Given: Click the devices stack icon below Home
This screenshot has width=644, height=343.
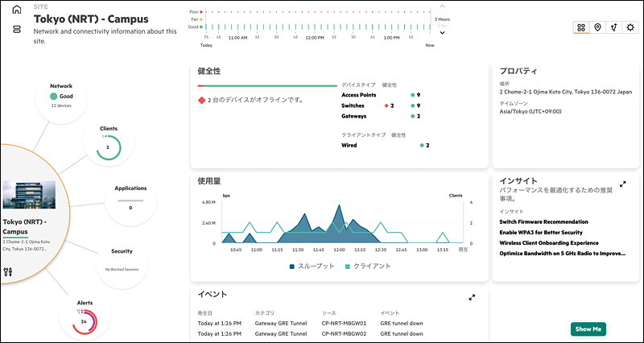Looking at the screenshot, I should click(x=16, y=30).
